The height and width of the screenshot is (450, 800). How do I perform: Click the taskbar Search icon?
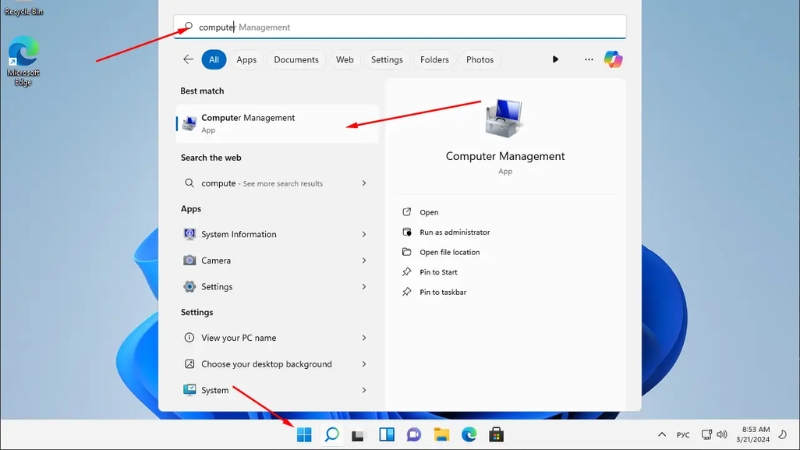[332, 435]
